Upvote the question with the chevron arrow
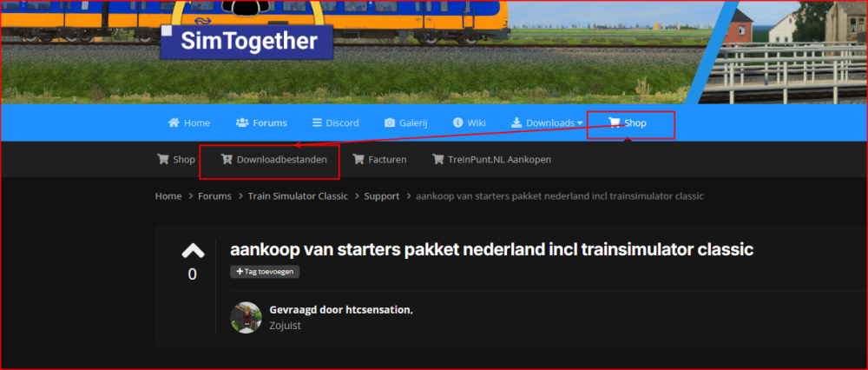The image size is (868, 370). [x=193, y=252]
